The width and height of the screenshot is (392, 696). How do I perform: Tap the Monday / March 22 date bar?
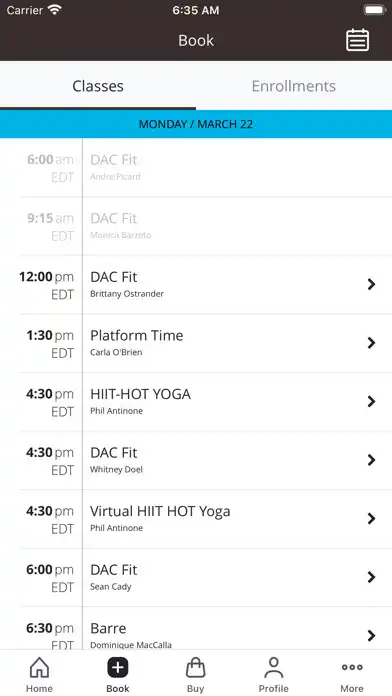point(196,124)
